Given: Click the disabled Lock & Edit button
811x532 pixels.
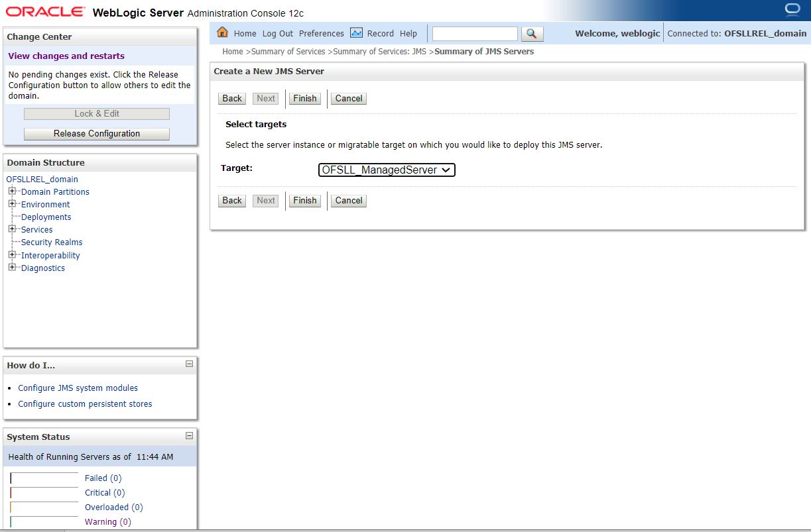Looking at the screenshot, I should (x=97, y=113).
